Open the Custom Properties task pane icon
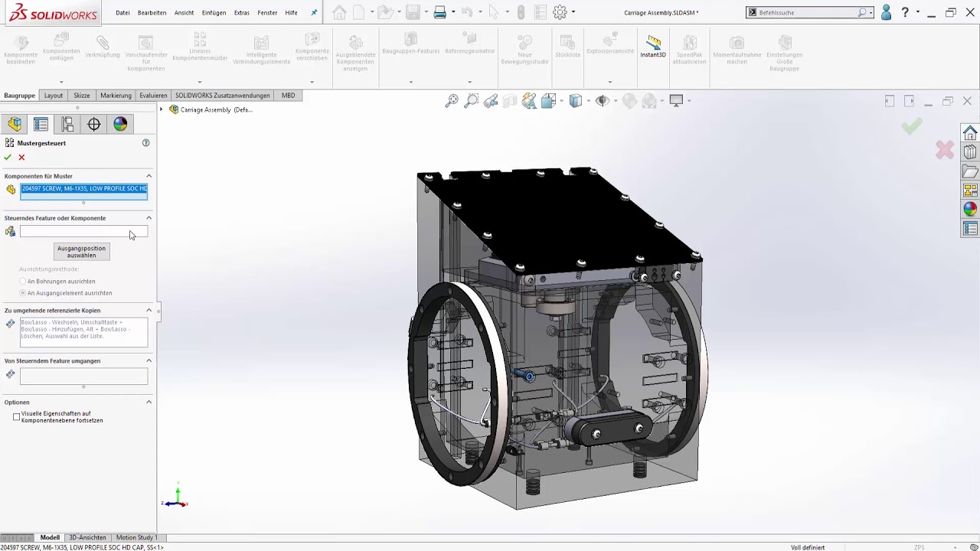This screenshot has height=551, width=980. (970, 228)
